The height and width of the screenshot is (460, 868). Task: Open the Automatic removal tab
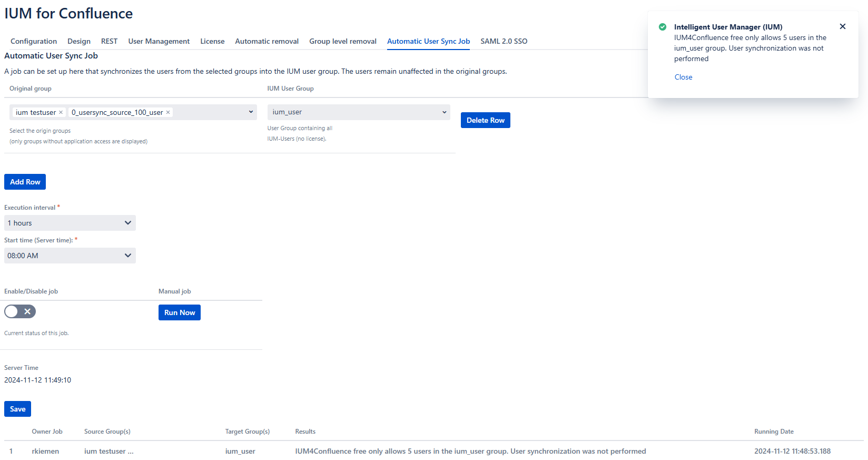tap(267, 41)
